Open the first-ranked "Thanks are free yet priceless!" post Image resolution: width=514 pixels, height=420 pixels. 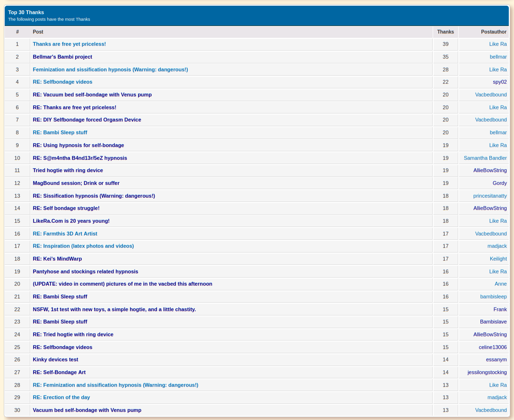coord(69,44)
